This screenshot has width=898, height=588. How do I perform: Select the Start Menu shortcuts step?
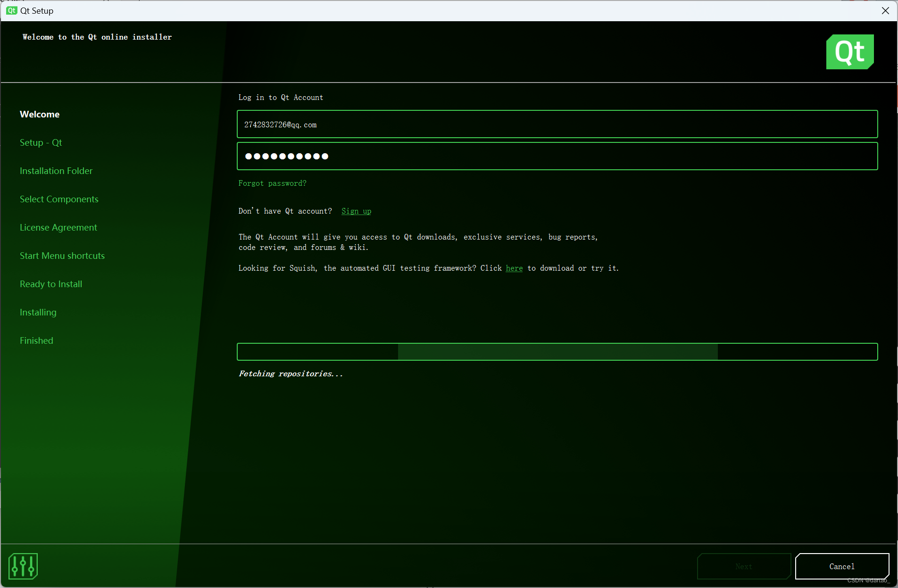point(62,256)
